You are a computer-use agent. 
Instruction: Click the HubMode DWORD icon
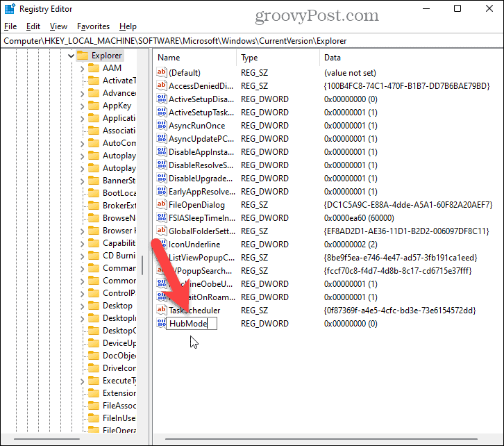[161, 323]
